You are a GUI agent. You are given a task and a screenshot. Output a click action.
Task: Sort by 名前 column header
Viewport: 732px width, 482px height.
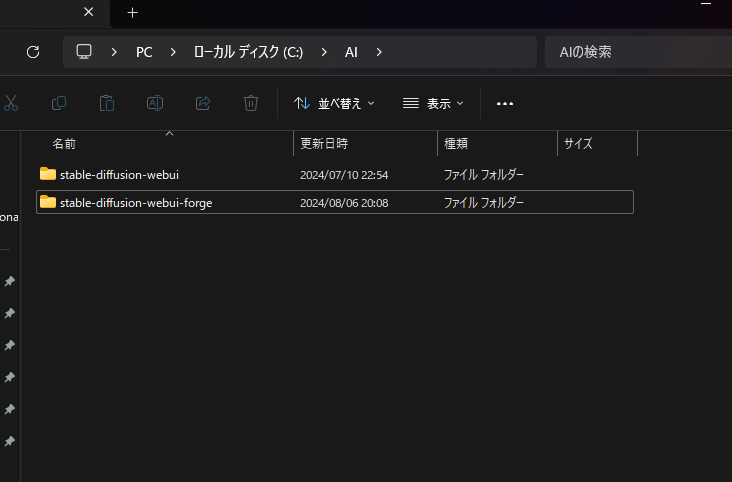[x=64, y=144]
